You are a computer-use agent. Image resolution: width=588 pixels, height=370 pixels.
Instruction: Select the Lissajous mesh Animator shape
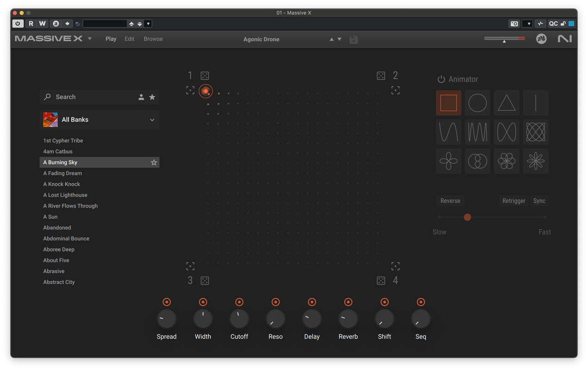(x=536, y=132)
